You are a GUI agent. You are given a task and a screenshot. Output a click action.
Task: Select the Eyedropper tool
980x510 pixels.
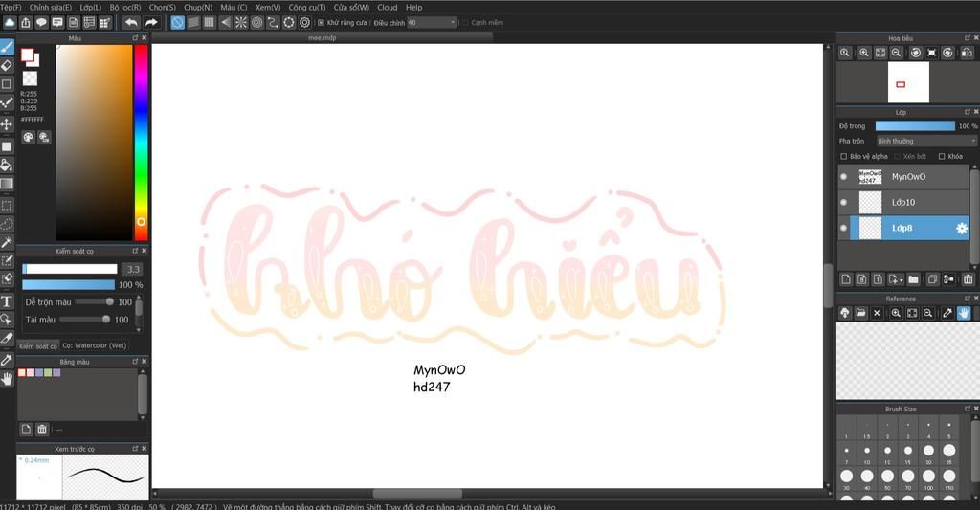[x=7, y=360]
